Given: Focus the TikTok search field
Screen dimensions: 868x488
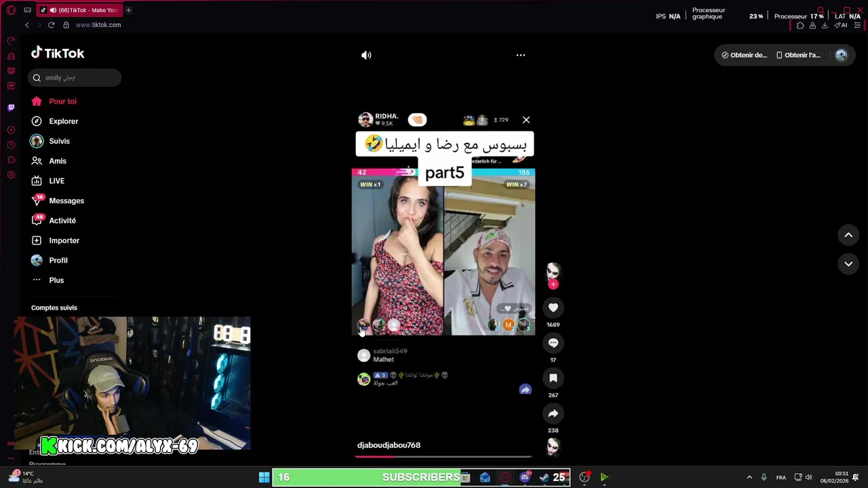Looking at the screenshot, I should coord(75,78).
